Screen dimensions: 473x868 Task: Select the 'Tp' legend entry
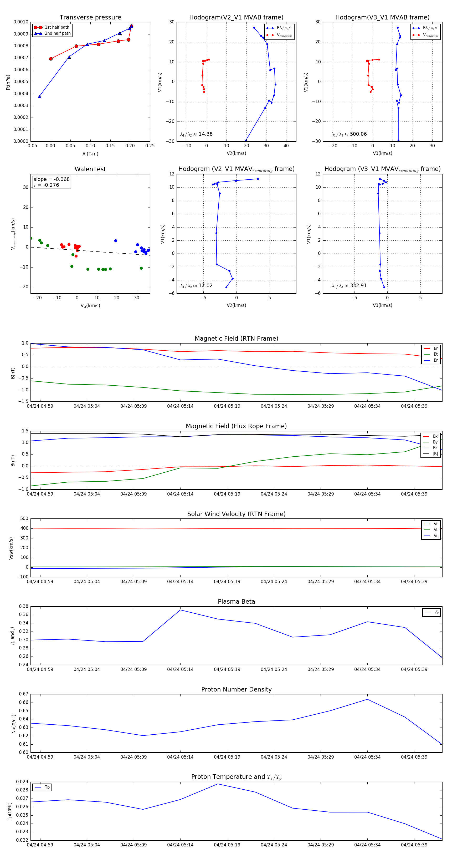(42, 788)
